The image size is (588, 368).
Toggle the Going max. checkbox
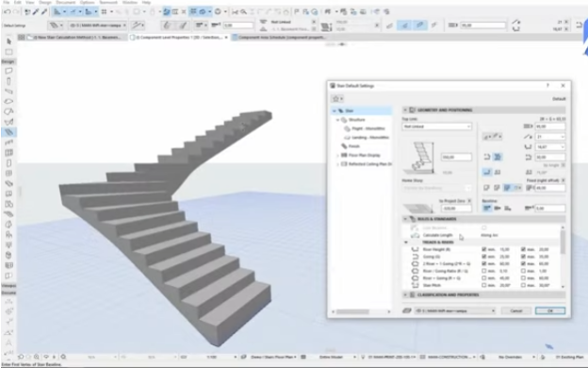(x=523, y=257)
